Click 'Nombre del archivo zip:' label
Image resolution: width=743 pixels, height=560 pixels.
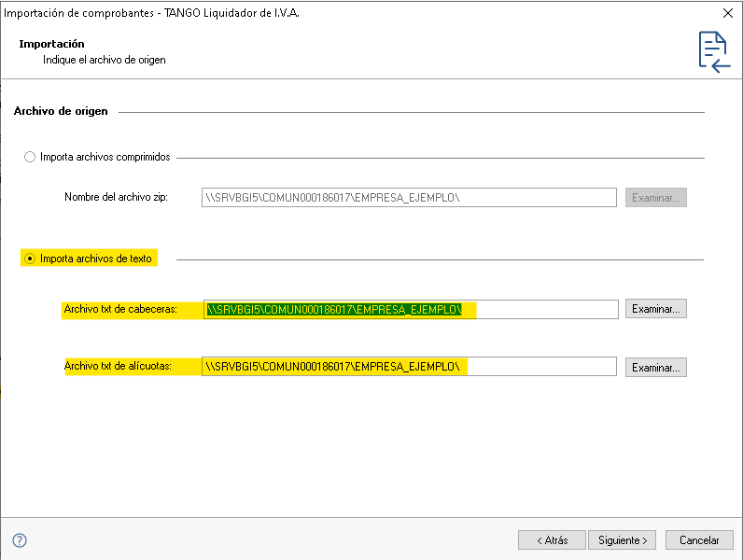click(x=116, y=197)
